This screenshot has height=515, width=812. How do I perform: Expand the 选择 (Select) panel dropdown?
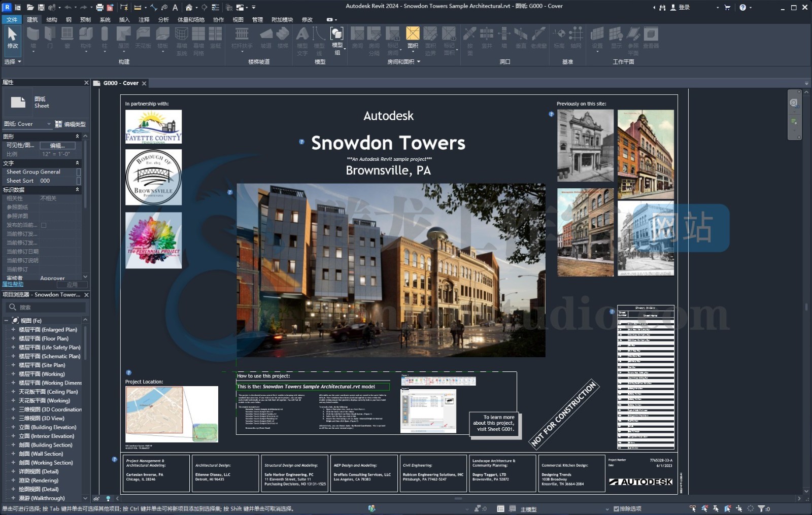click(x=13, y=62)
